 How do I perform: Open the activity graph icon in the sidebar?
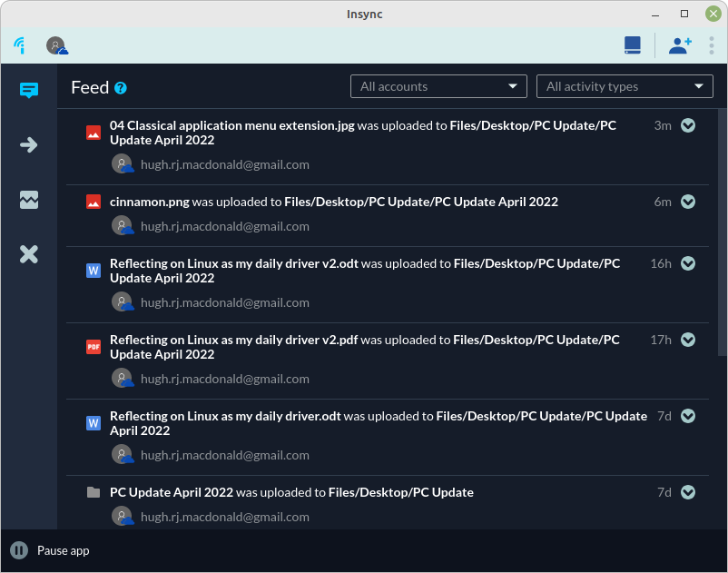28,200
